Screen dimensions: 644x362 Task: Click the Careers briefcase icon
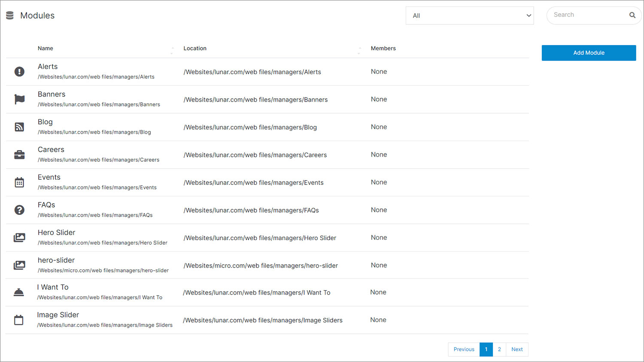pyautogui.click(x=19, y=154)
